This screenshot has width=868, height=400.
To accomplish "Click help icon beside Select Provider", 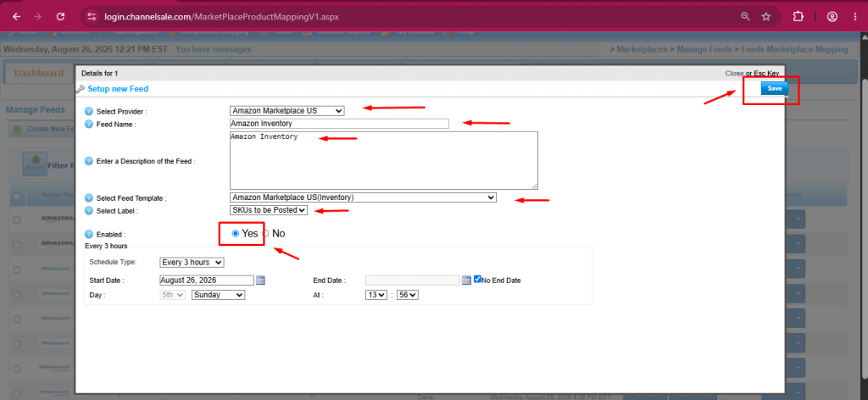I will click(88, 111).
